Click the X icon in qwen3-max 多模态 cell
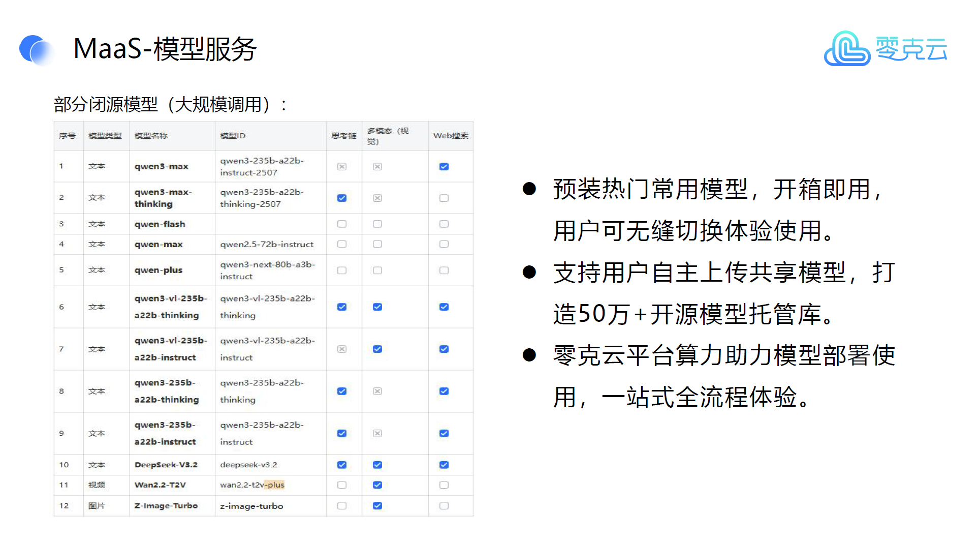 pos(377,167)
